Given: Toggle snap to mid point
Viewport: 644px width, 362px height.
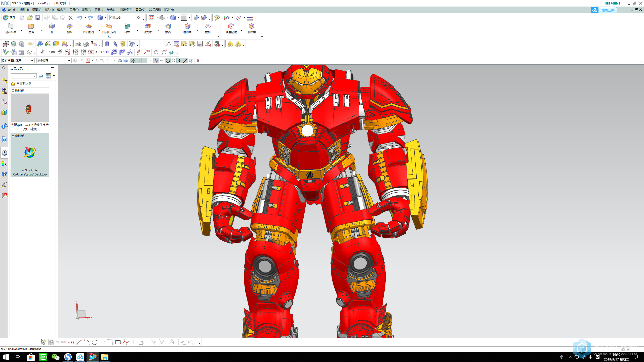Looking at the screenshot, I should (144, 61).
